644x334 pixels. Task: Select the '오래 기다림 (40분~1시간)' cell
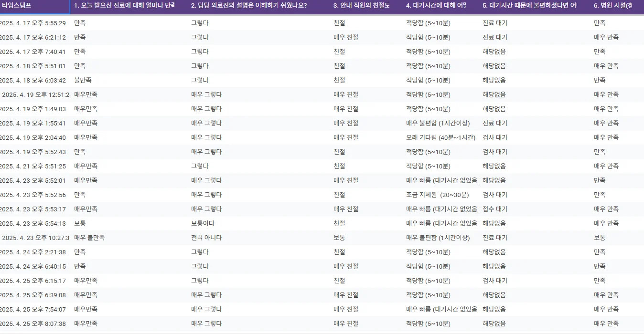pos(440,137)
